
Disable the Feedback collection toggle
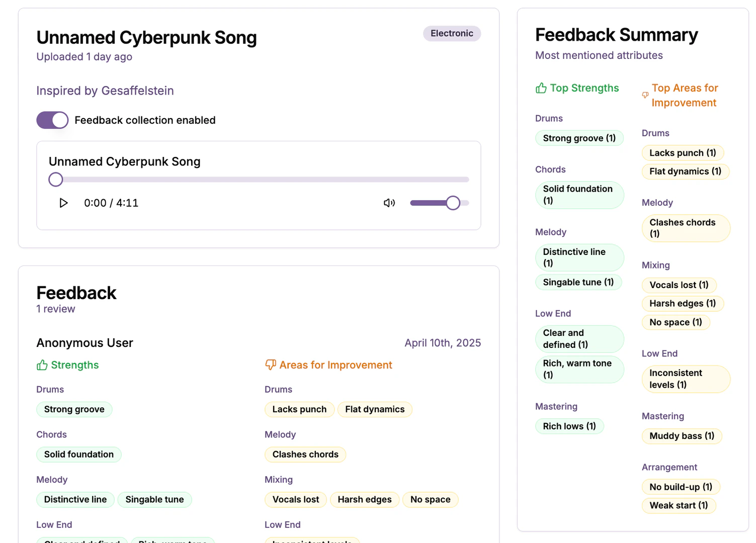(52, 120)
